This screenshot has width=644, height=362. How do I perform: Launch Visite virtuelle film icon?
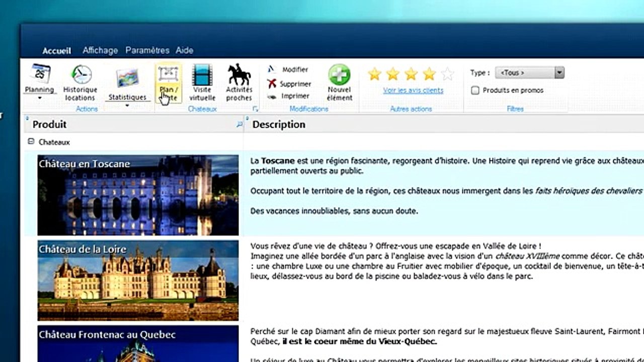202,74
